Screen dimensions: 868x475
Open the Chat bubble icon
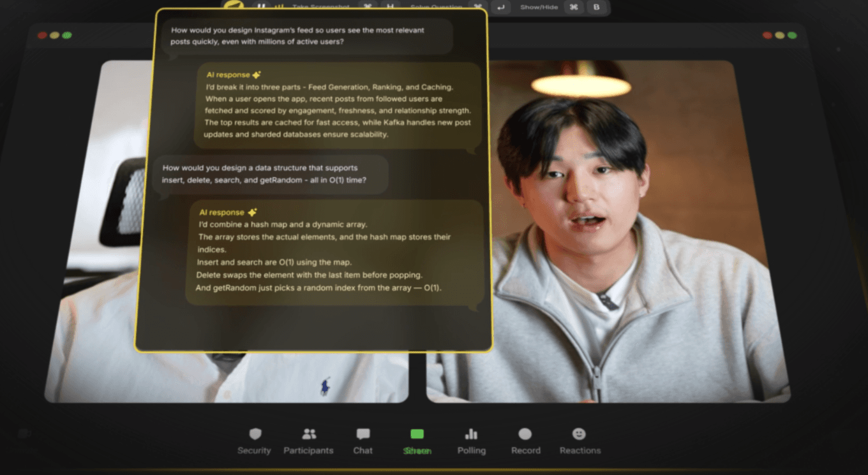363,434
